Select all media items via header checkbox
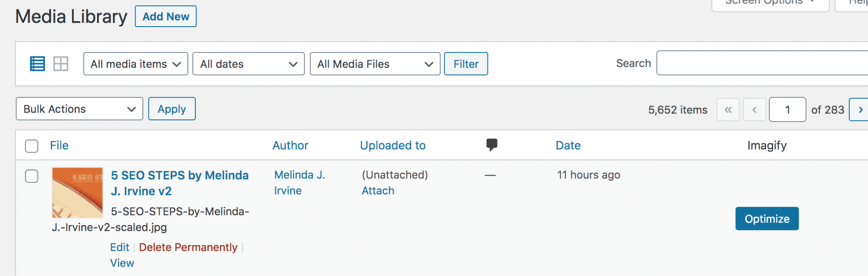The height and width of the screenshot is (276, 868). (x=32, y=146)
